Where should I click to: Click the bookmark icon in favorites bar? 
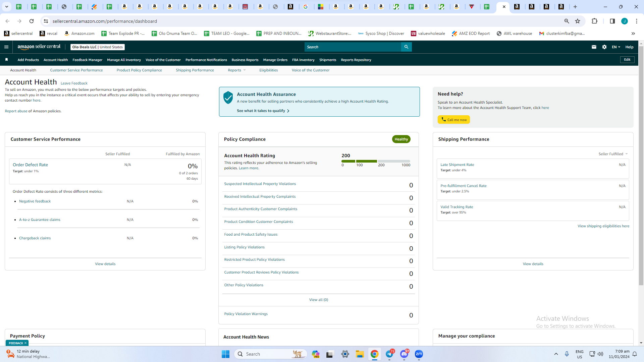click(x=6, y=60)
